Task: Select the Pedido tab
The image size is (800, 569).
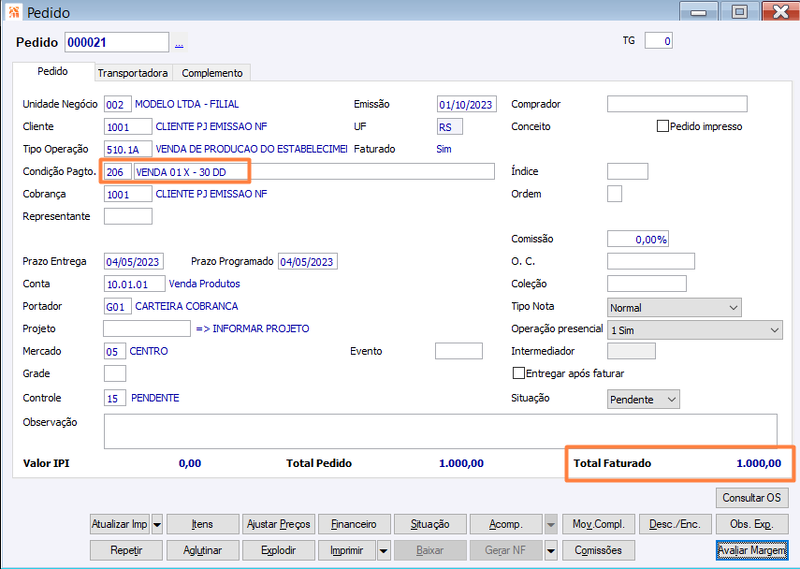Action: (53, 71)
